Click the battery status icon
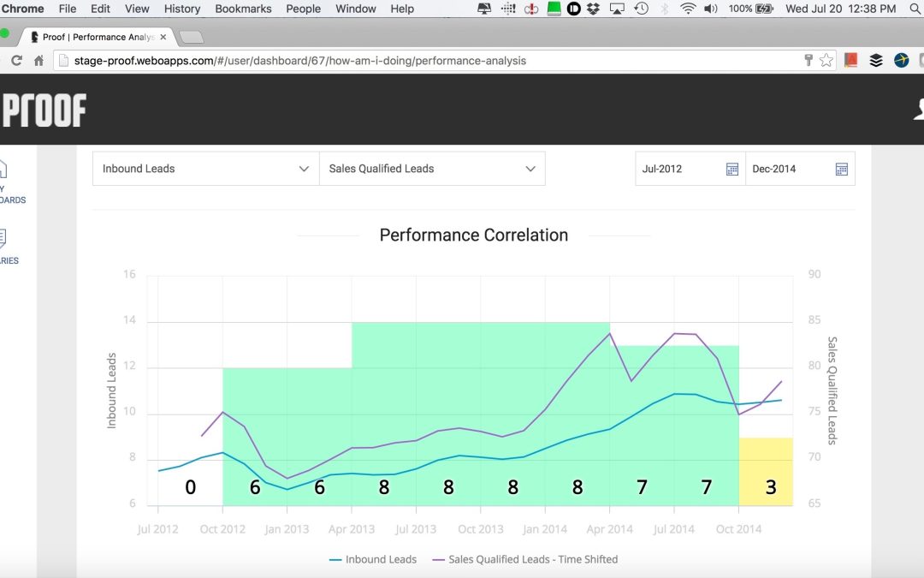This screenshot has height=578, width=924. pos(764,9)
